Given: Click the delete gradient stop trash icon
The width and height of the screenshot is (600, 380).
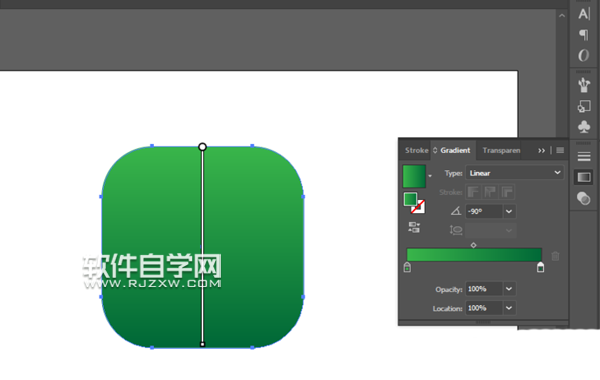Looking at the screenshot, I should pyautogui.click(x=555, y=256).
